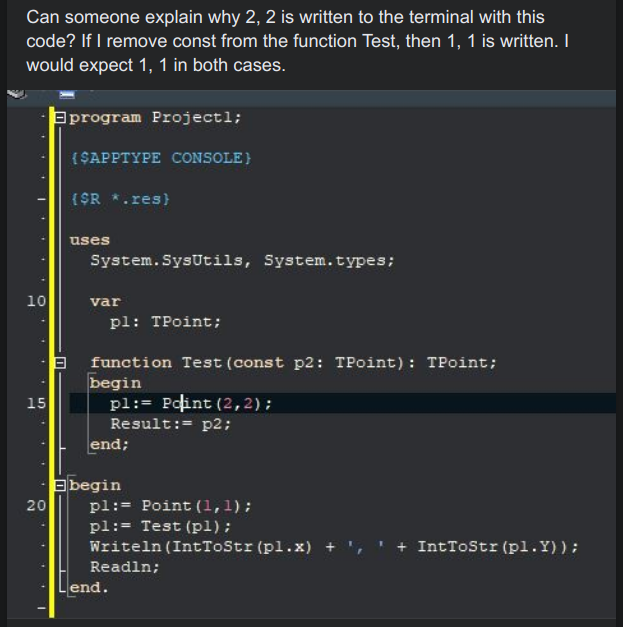Click the Writeln statement line

coord(334,547)
